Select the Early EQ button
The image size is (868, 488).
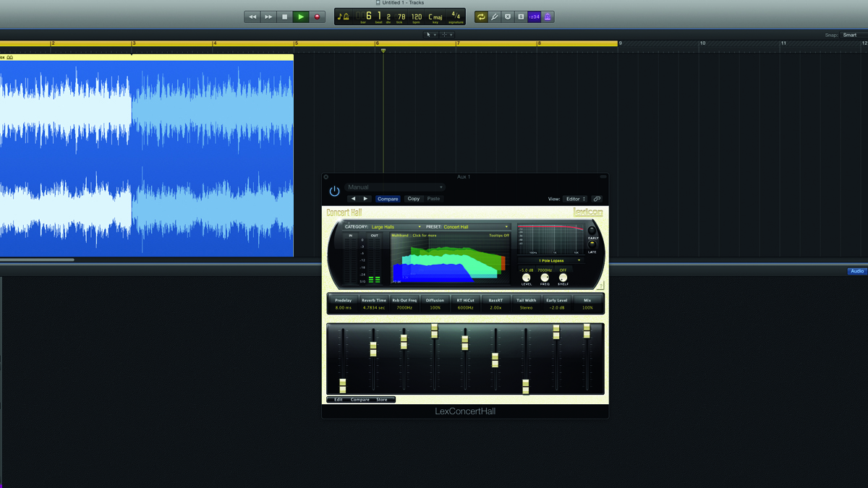pos(593,231)
